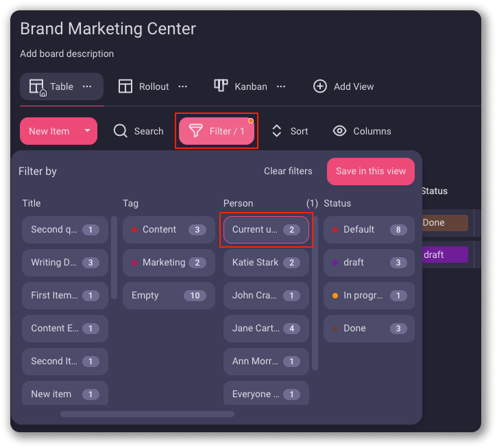Screen dimensions: 497x448
Task: Toggle the Current user person filter
Action: 266,230
